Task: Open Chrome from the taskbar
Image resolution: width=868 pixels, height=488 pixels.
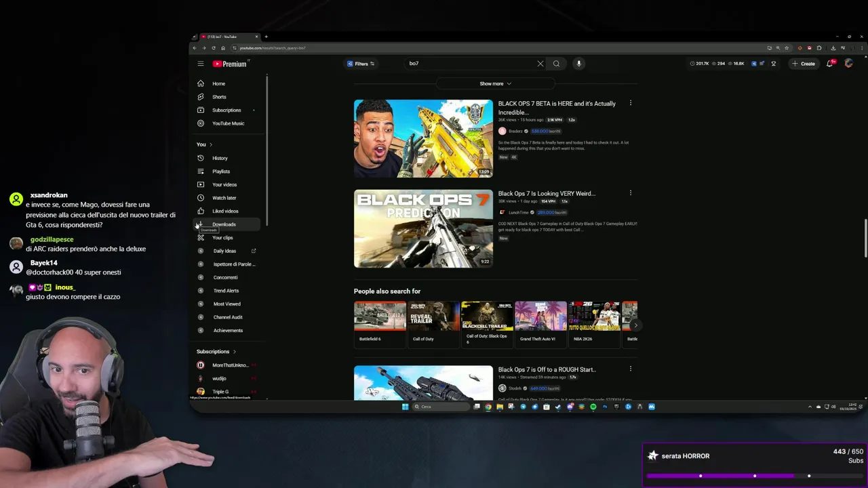Action: (488, 407)
